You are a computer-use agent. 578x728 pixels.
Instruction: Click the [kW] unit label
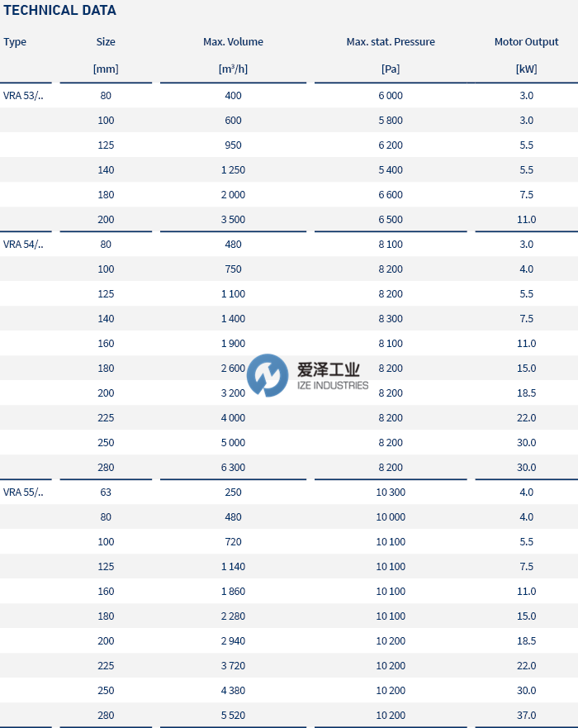(526, 69)
